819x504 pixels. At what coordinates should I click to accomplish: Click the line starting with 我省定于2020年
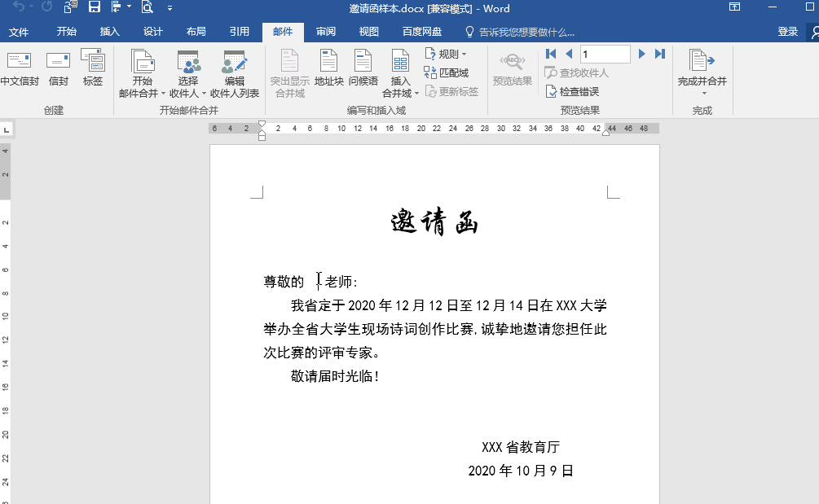tap(449, 305)
